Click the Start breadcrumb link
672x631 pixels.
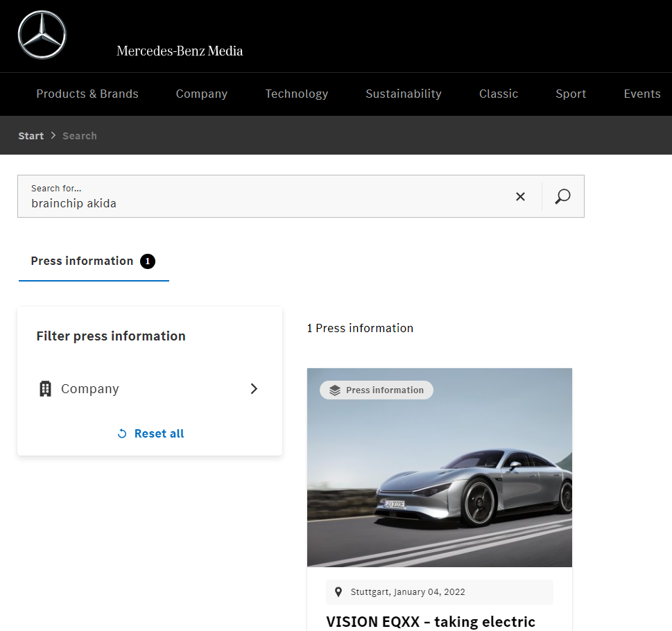click(x=31, y=136)
